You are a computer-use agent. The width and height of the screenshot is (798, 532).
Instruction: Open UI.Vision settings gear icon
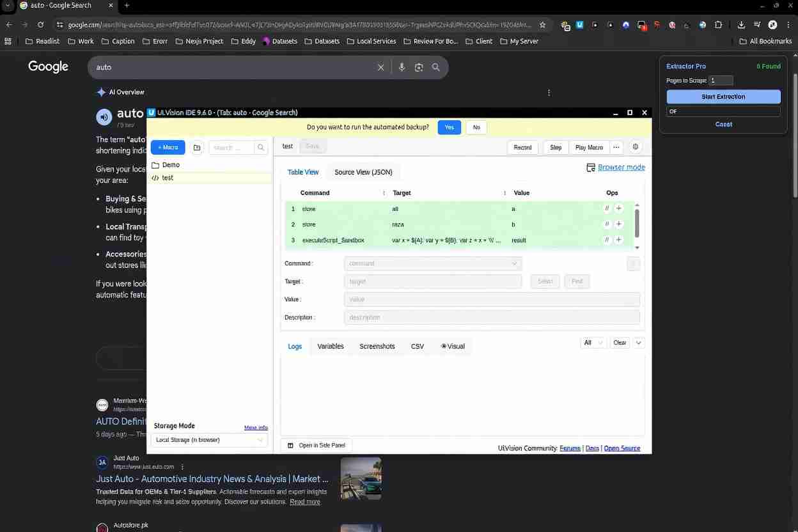[636, 147]
